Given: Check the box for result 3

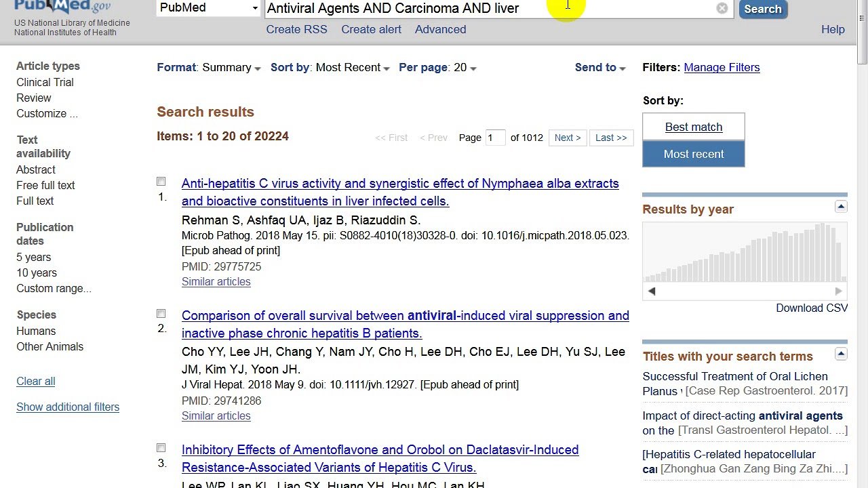Looking at the screenshot, I should [161, 448].
